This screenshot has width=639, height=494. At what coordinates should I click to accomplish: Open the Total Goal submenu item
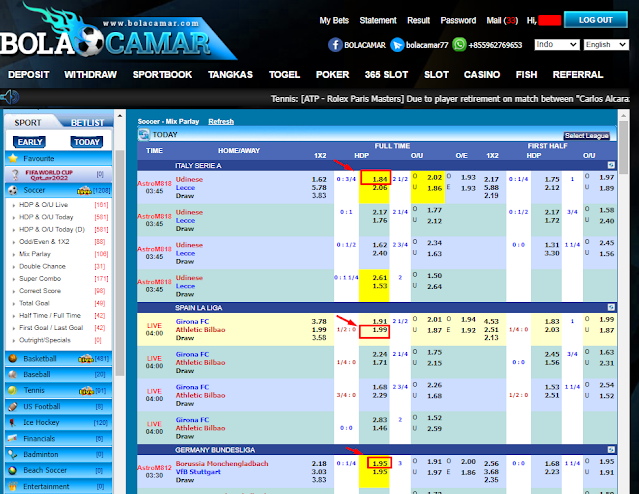tap(34, 303)
